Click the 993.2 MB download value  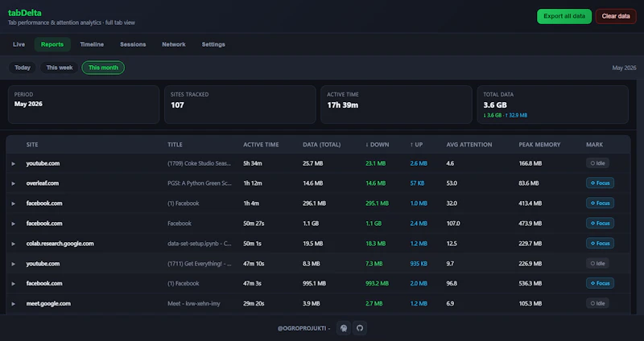377,283
